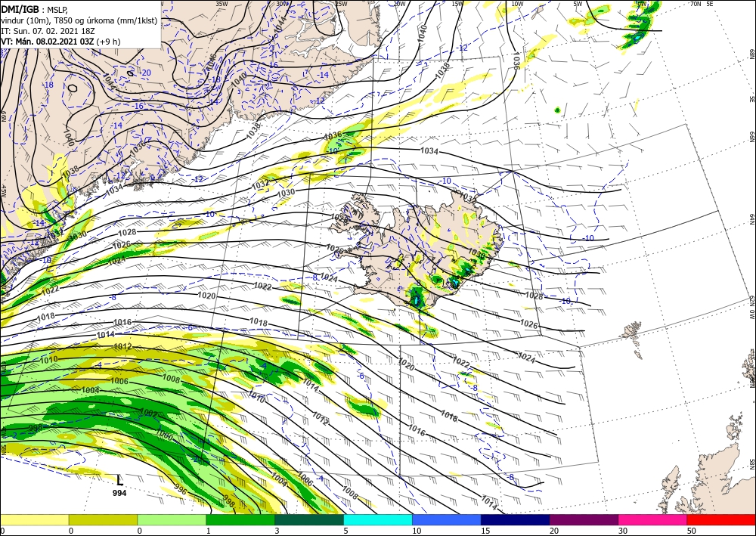Image resolution: width=756 pixels, height=536 pixels.
Task: Click the '35W' longitude label
Action: (222, 4)
